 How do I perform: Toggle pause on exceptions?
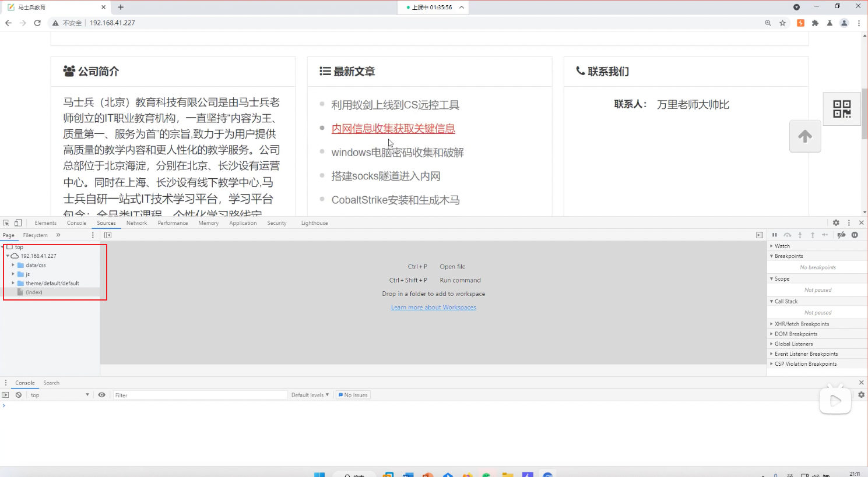pos(855,235)
